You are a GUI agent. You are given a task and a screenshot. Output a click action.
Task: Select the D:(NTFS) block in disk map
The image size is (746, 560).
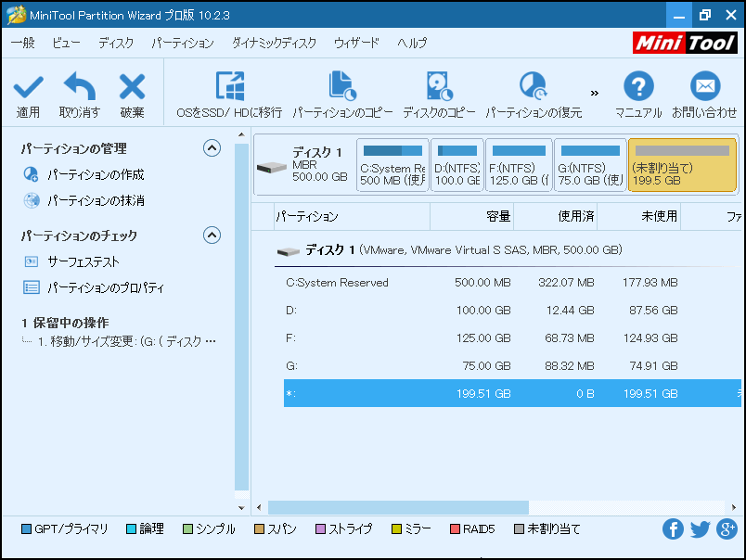[457, 165]
